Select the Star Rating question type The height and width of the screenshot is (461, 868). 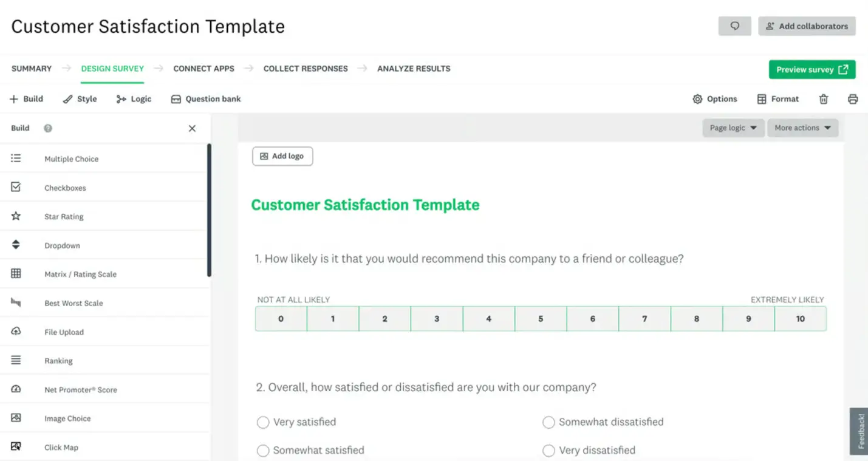(x=64, y=216)
